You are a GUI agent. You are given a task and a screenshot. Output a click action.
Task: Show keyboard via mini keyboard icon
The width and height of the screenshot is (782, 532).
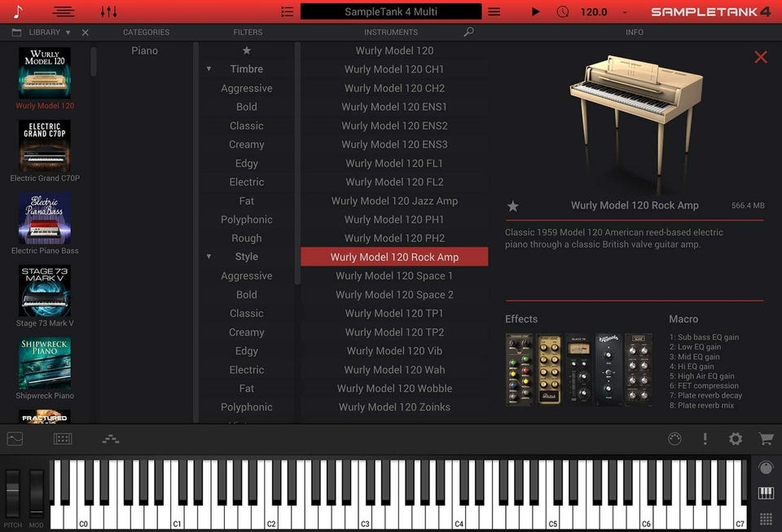point(766,494)
